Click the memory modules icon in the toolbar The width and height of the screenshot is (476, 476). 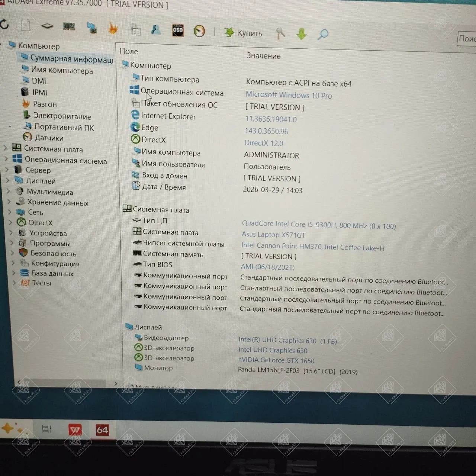click(69, 26)
